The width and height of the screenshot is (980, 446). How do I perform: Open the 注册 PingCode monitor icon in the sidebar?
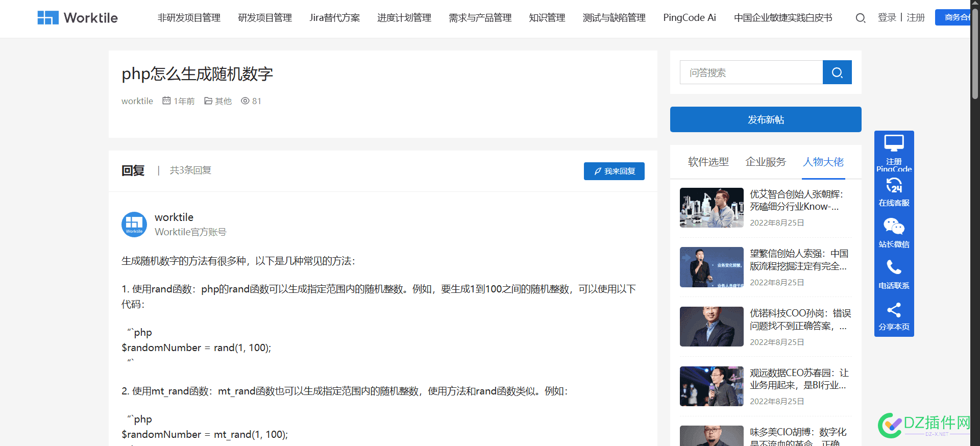coord(894,143)
